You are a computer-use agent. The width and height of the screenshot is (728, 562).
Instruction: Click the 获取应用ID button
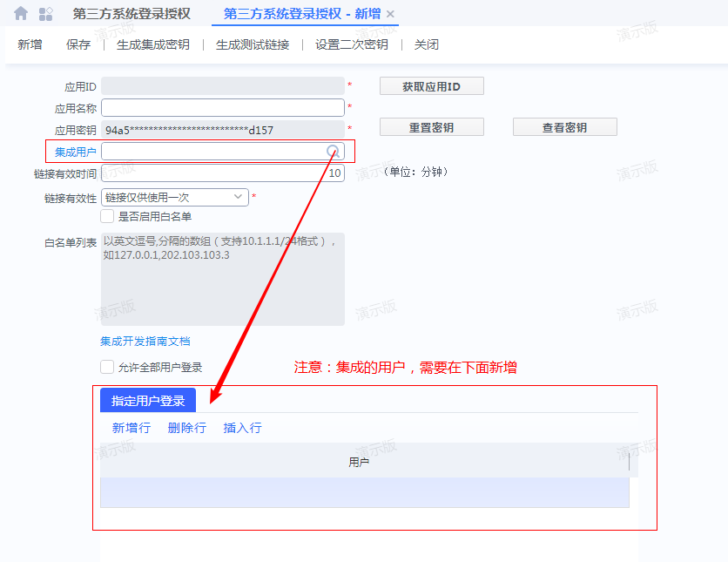point(431,86)
